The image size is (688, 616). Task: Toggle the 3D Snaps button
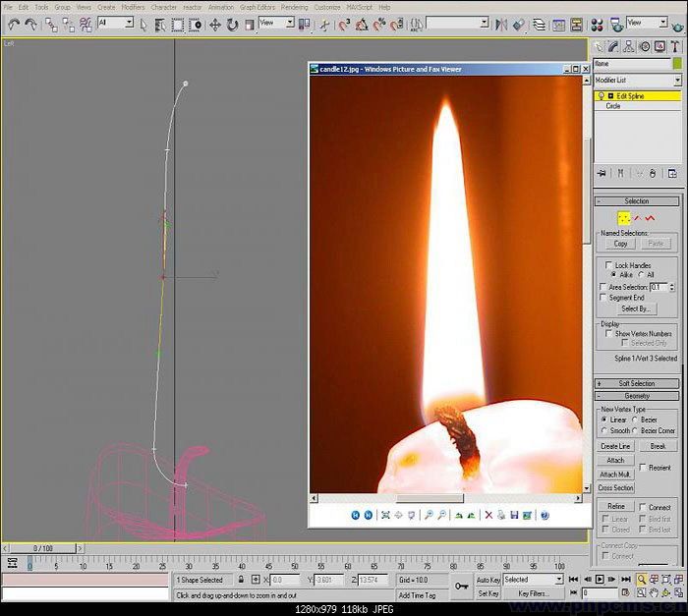pos(344,25)
